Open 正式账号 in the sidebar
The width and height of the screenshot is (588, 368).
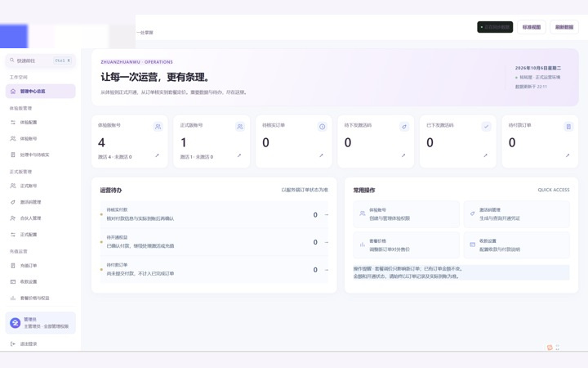41,186
